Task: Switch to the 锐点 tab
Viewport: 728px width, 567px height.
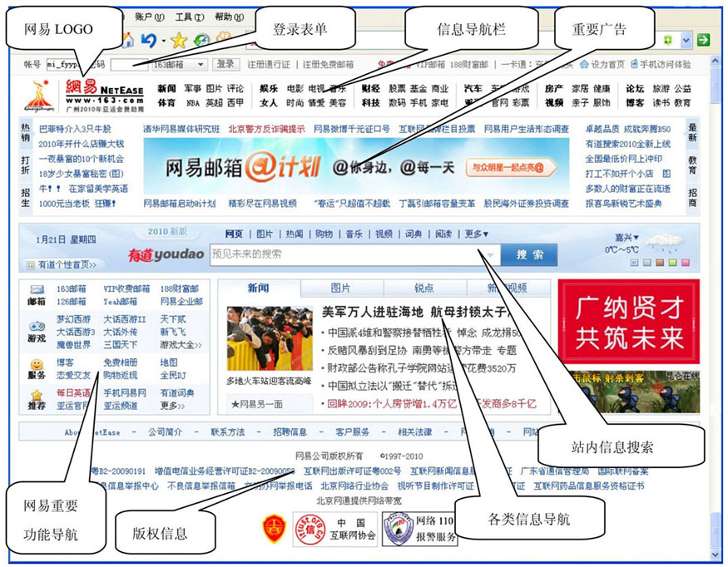Action: (423, 288)
